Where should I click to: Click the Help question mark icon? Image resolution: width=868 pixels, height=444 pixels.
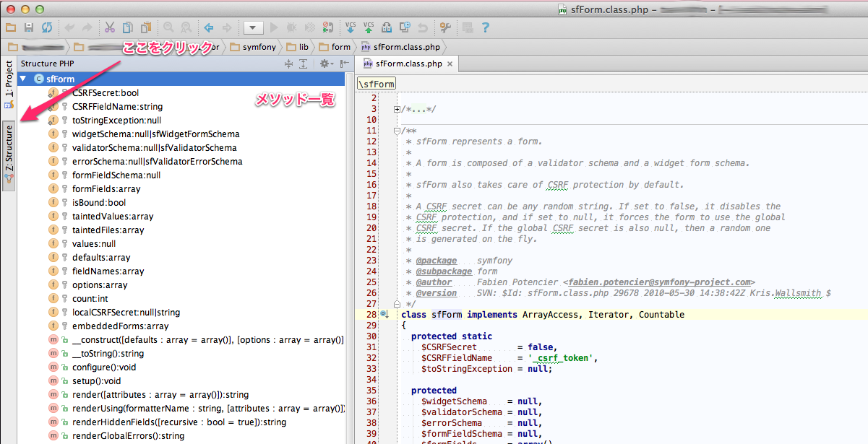[486, 28]
